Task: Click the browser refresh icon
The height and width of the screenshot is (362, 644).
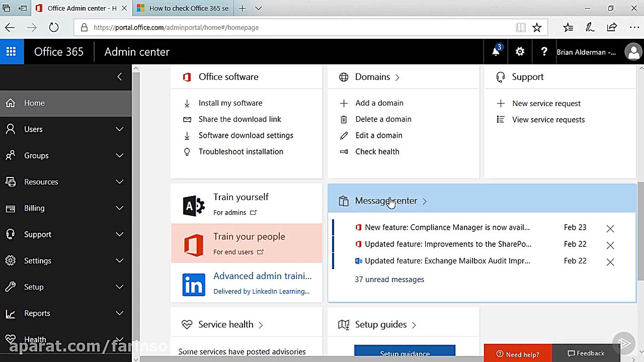Action: tap(54, 28)
